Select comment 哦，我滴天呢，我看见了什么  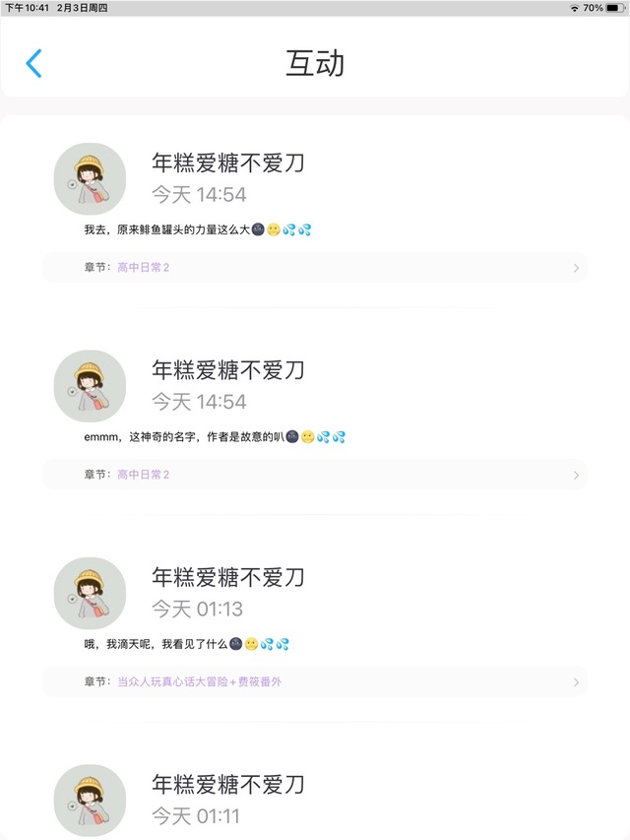[x=156, y=644]
